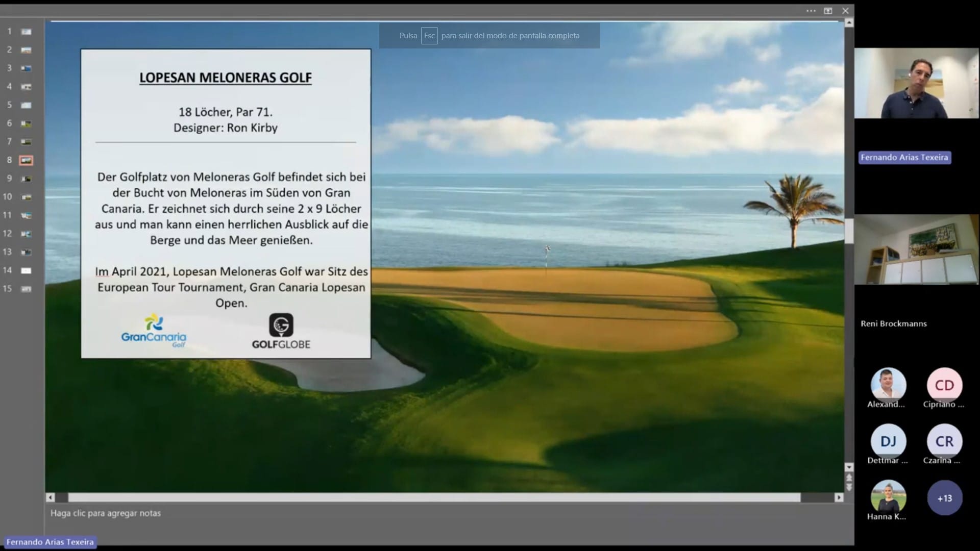Click presenter label Fernando Arias Texeira at bottom
980x551 pixels.
[50, 542]
